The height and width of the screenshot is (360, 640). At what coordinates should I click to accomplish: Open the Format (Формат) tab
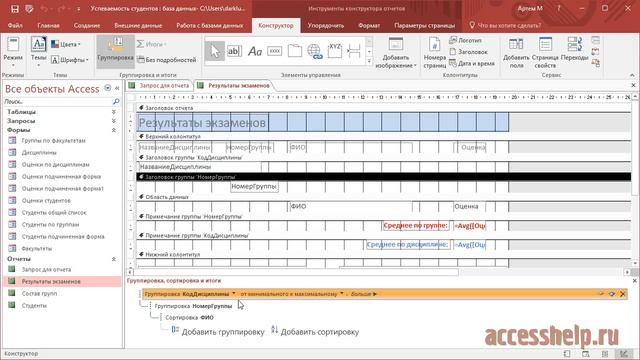click(369, 25)
